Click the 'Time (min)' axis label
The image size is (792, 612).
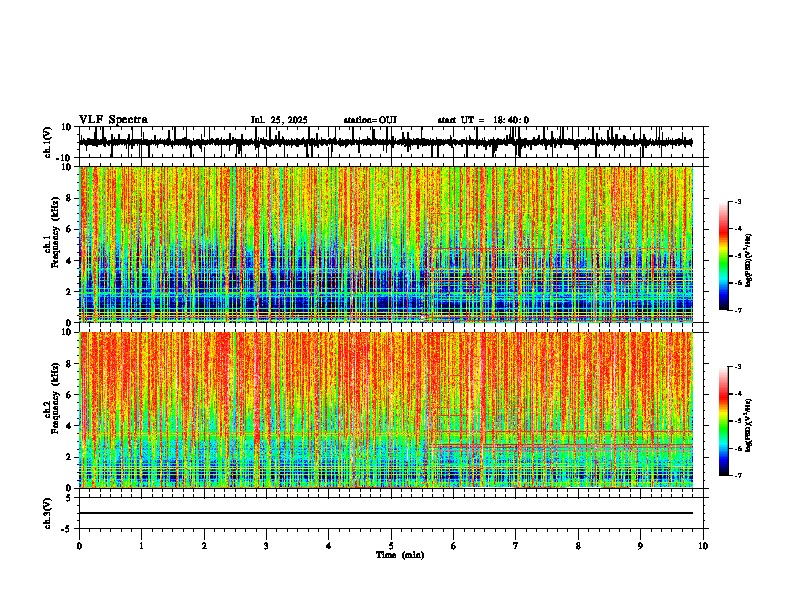pos(400,555)
